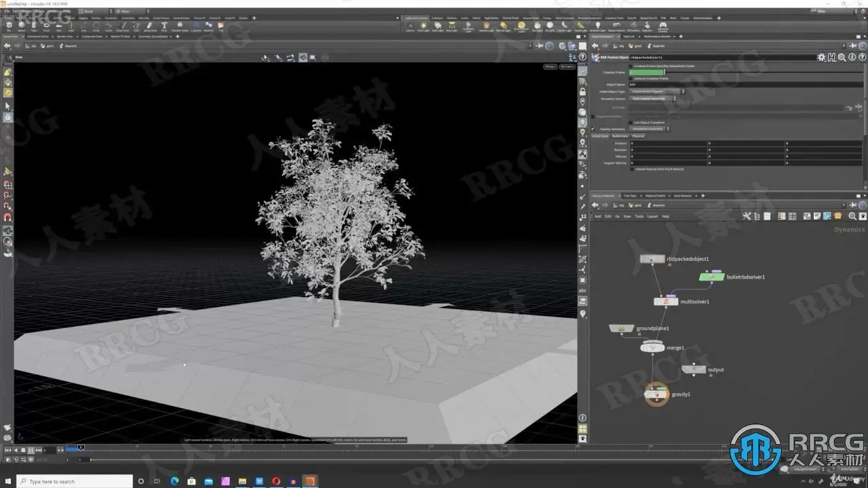
Task: Click the gravity1 node
Action: point(656,394)
